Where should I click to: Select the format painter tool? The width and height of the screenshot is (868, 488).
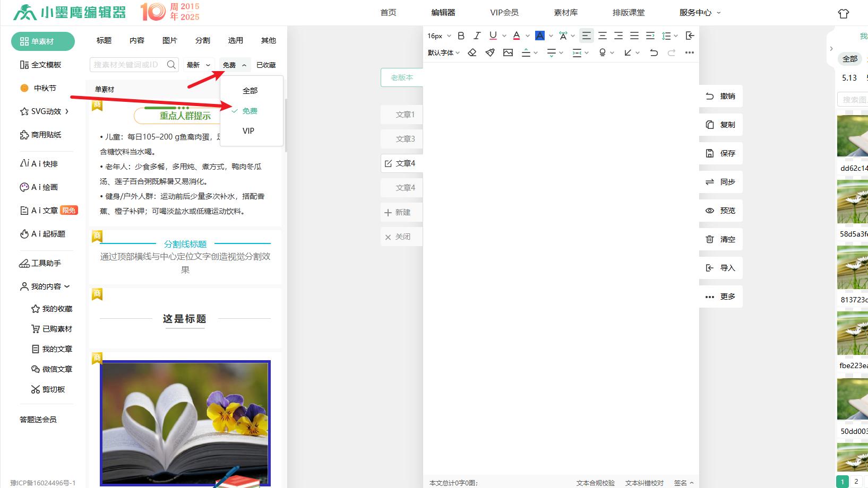pos(489,53)
